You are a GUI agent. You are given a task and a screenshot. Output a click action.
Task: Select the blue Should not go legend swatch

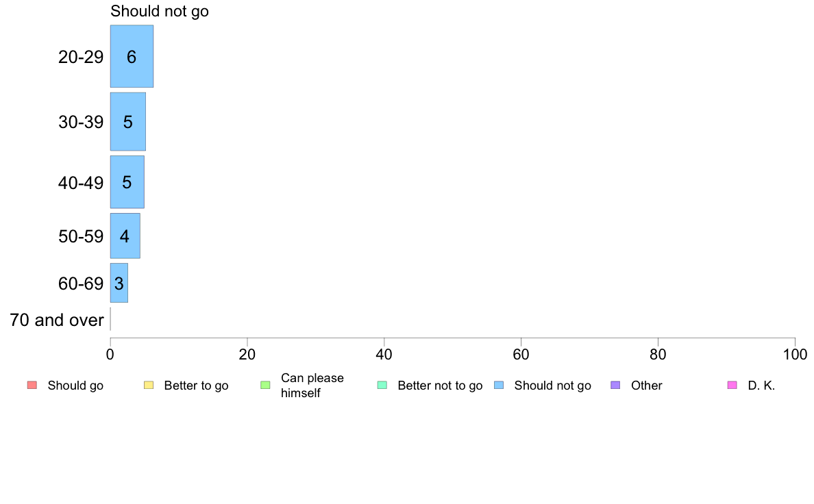(499, 385)
